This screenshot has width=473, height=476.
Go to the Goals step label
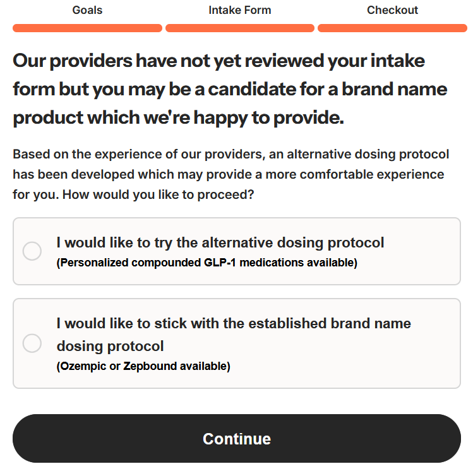(87, 10)
